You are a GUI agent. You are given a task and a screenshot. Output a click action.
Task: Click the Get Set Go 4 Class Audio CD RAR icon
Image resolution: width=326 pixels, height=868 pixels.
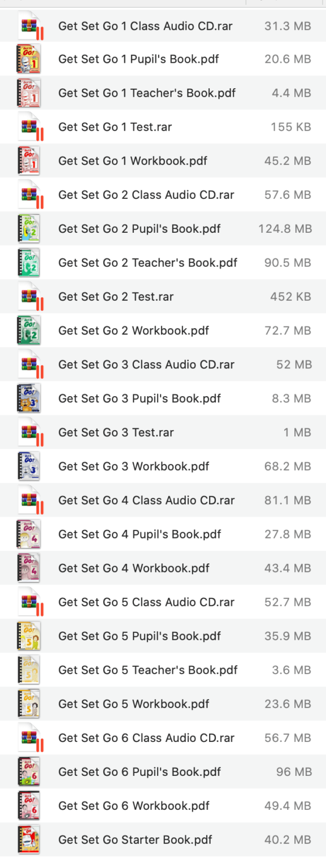click(x=29, y=500)
